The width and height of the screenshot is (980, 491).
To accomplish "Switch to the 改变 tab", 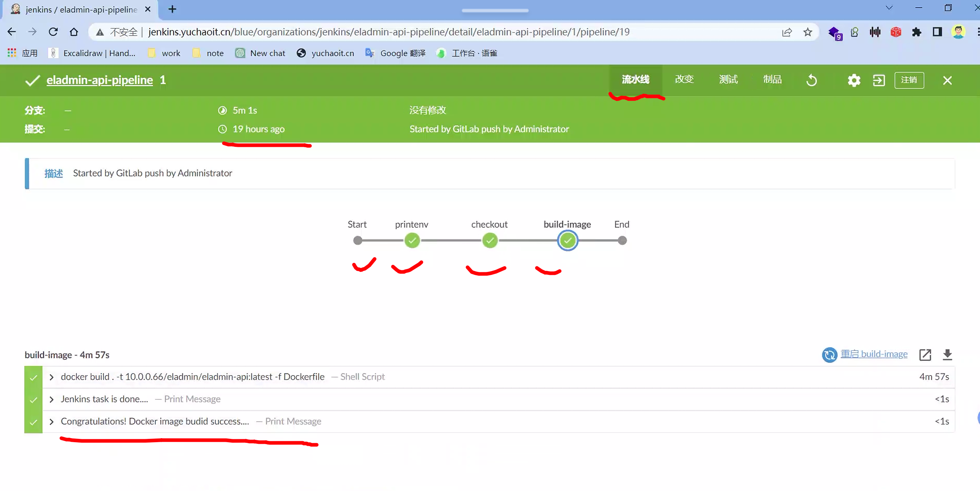I will [684, 80].
